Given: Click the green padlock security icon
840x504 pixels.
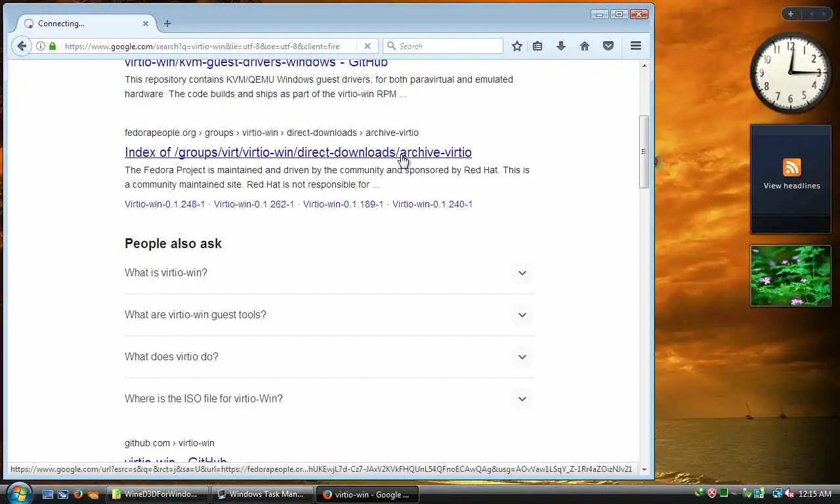Looking at the screenshot, I should tap(52, 46).
